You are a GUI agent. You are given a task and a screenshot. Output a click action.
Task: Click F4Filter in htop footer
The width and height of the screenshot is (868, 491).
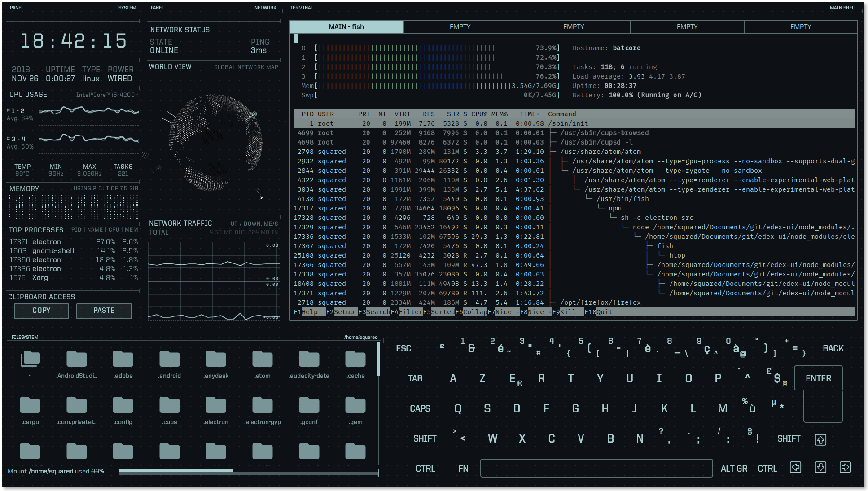406,312
